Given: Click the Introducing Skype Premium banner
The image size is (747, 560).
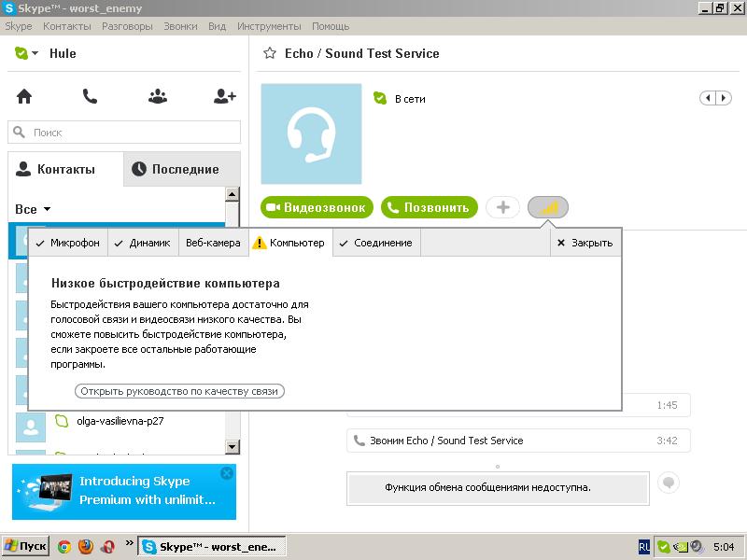Looking at the screenshot, I should tap(124, 492).
